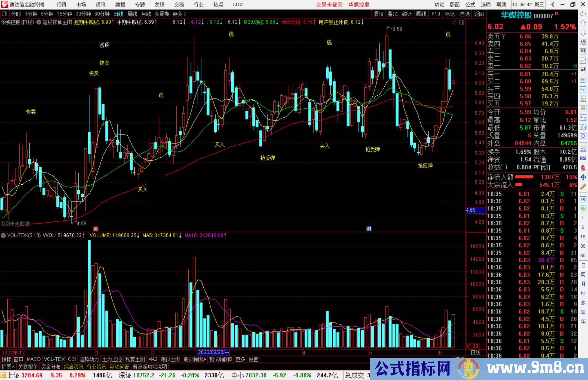Switch to 15 minute period in sidebar
Image resolution: width=588 pixels, height=380 pixels.
click(x=583, y=237)
